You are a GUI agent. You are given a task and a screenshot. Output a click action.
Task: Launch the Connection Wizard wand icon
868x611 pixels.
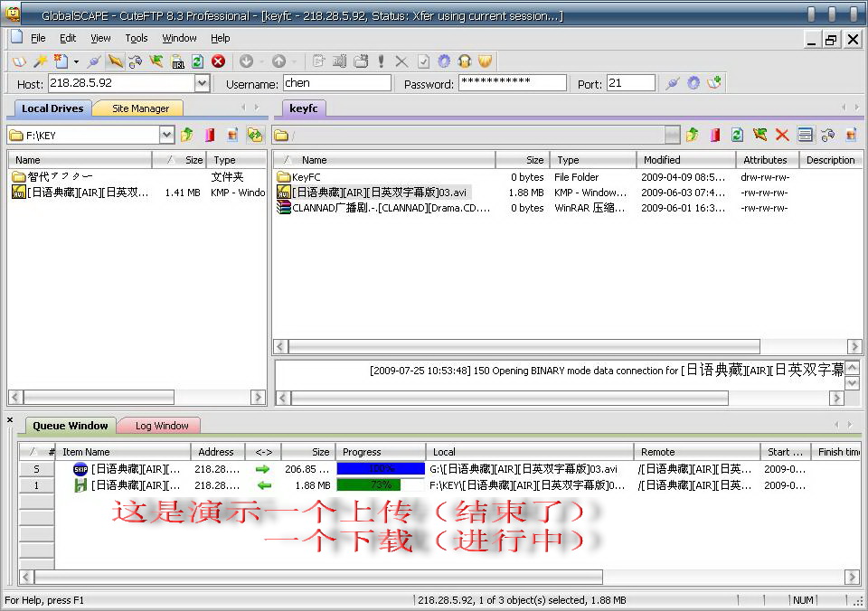pos(40,61)
